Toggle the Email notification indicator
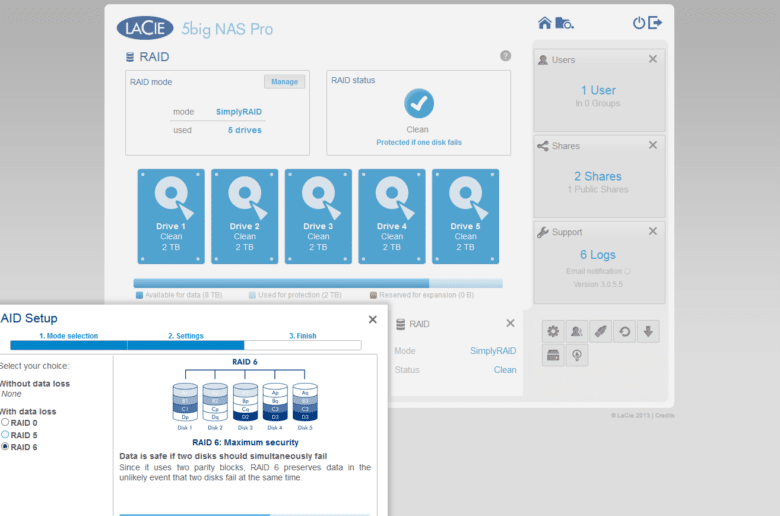 point(627,271)
